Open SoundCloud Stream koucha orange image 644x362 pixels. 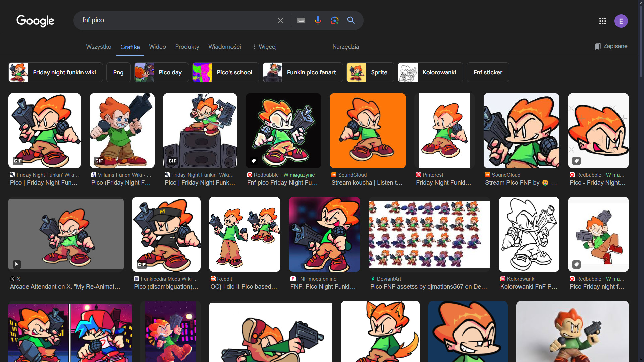pyautogui.click(x=368, y=130)
